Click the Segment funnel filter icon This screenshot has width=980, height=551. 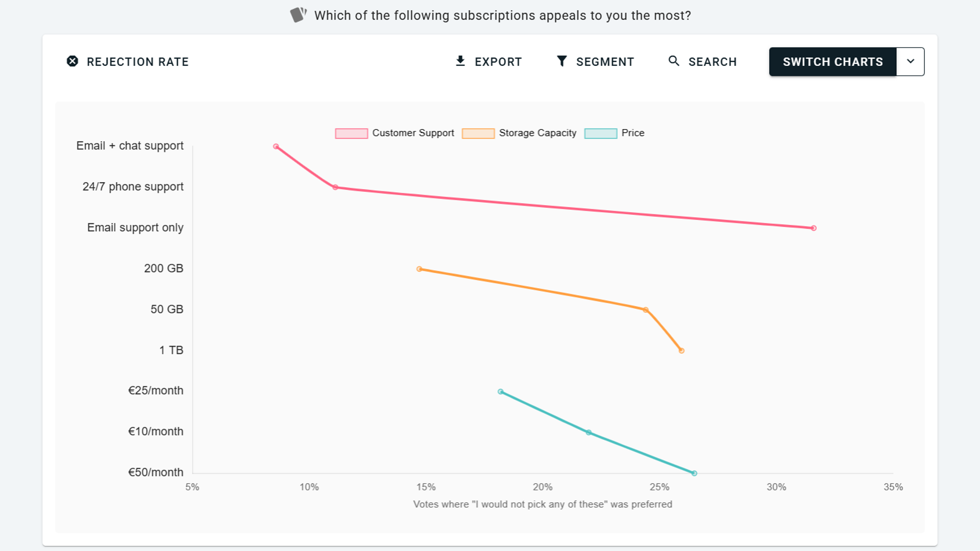point(561,61)
